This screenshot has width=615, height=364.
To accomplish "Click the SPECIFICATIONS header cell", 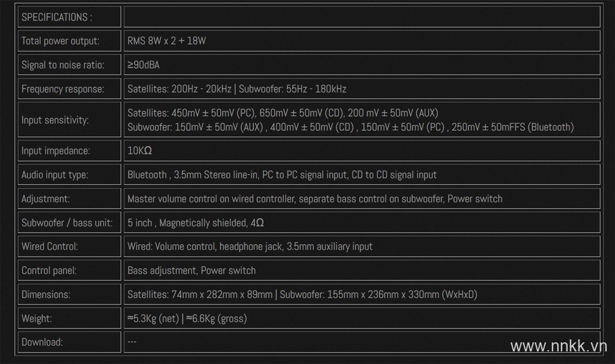I will (70, 17).
